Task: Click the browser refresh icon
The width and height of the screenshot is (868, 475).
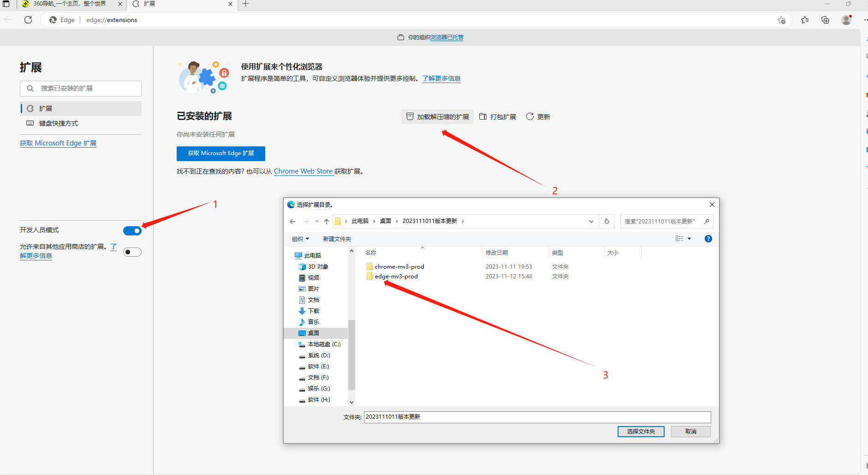Action: (x=28, y=20)
